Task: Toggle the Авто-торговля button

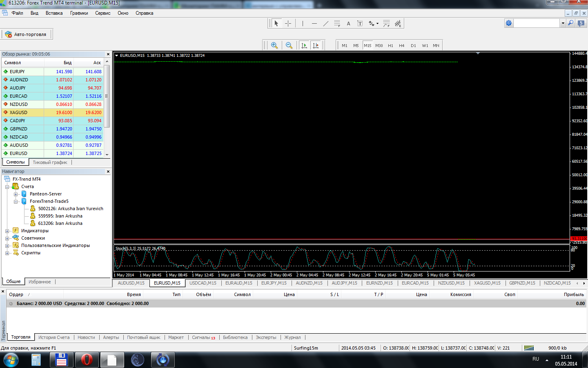Action: tap(26, 34)
